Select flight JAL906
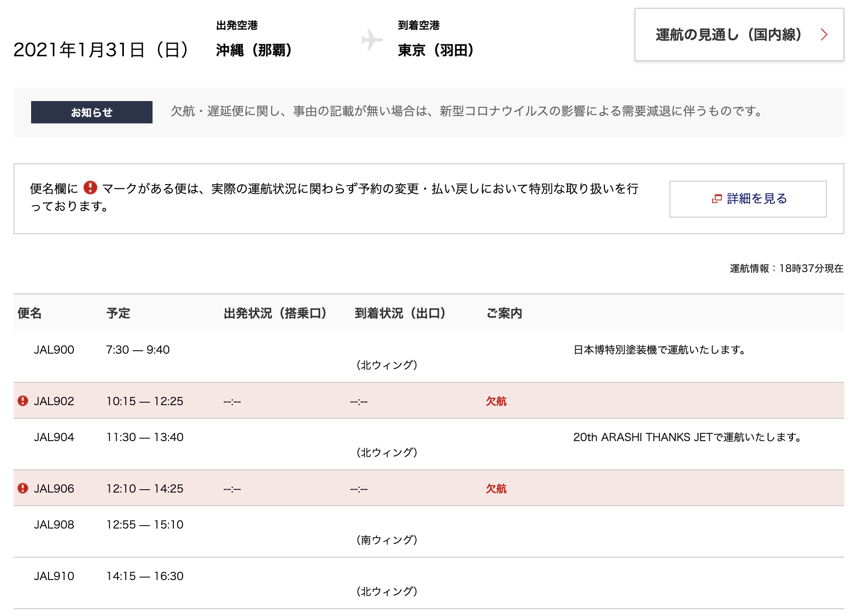855x616 pixels. click(54, 489)
